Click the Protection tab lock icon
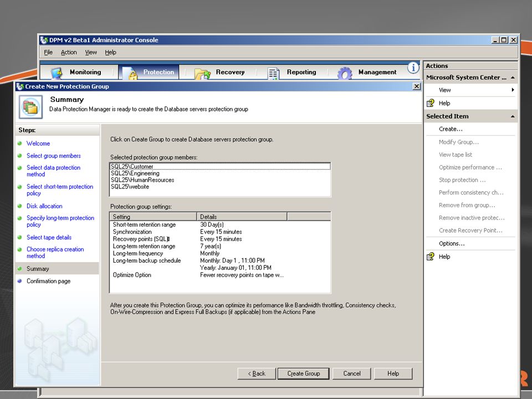This screenshot has height=399, width=532. (129, 73)
